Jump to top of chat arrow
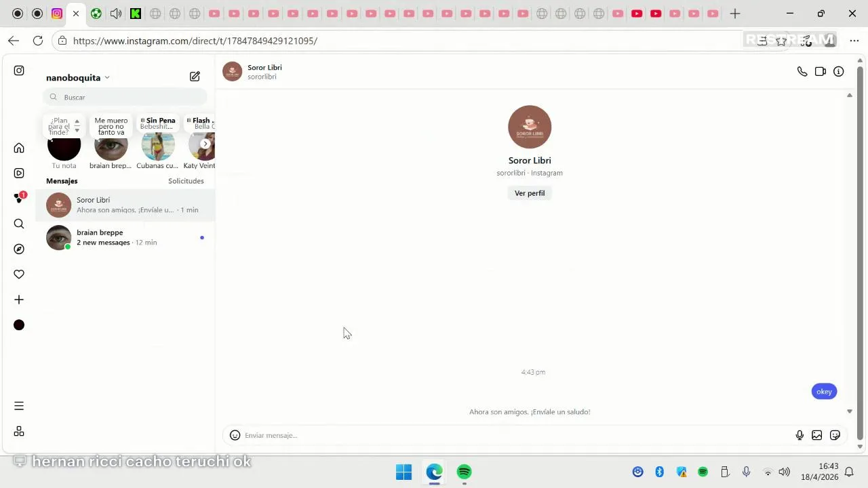The width and height of the screenshot is (868, 488). coord(850,96)
